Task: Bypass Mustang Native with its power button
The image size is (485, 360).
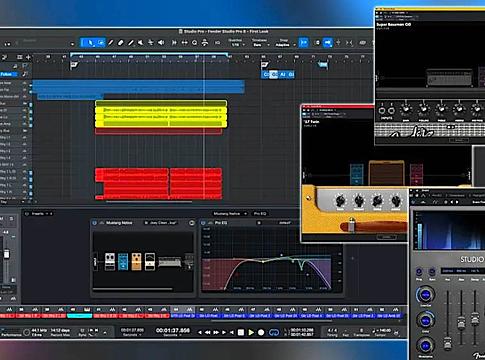Action: pyautogui.click(x=94, y=223)
